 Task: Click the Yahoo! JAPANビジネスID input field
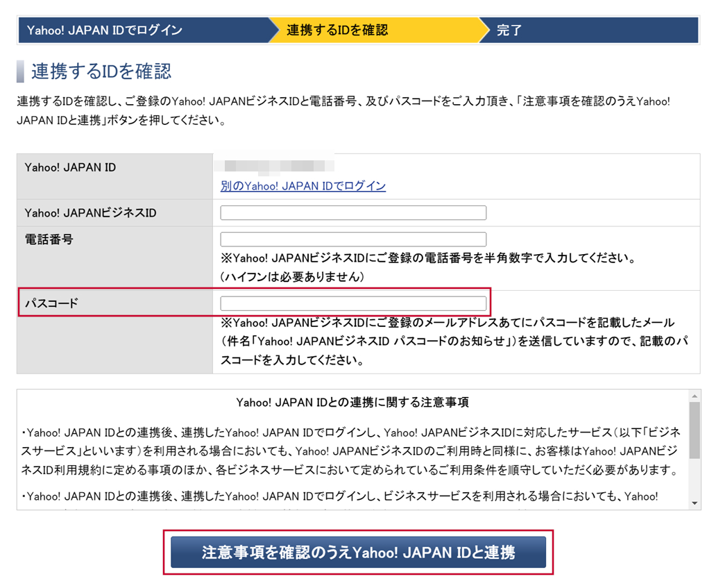353,212
